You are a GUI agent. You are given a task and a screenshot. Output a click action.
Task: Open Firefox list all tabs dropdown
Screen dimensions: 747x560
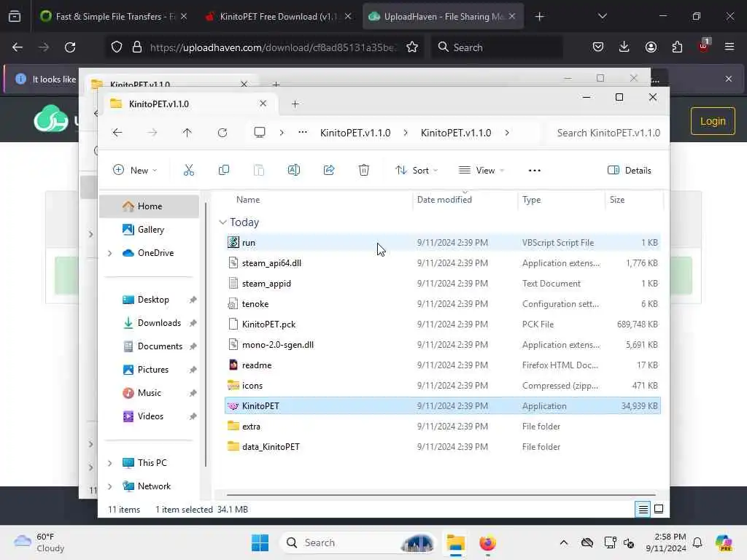[x=602, y=16]
